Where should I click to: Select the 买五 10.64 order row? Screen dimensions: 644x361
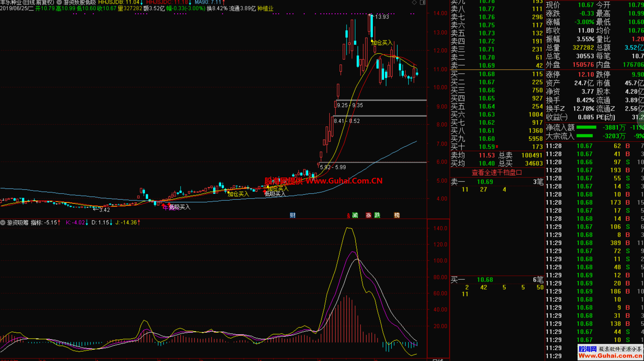click(x=497, y=106)
